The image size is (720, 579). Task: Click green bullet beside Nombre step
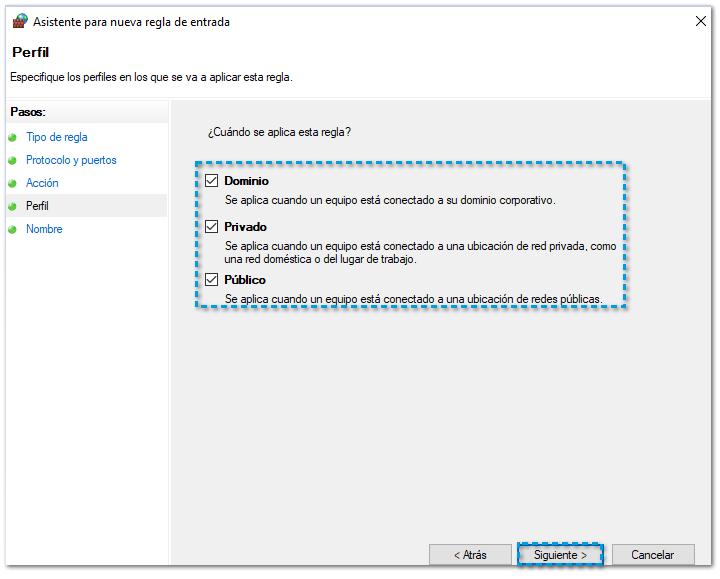pos(12,230)
